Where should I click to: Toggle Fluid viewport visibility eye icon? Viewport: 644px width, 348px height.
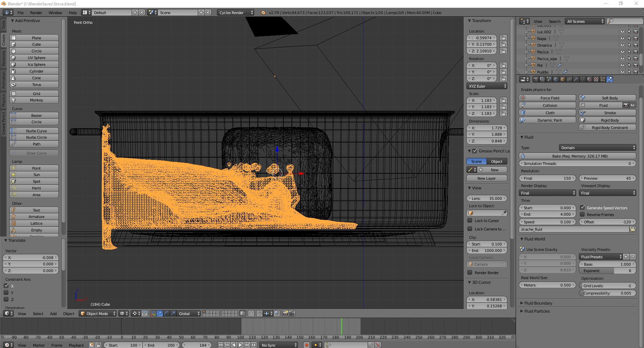633,105
